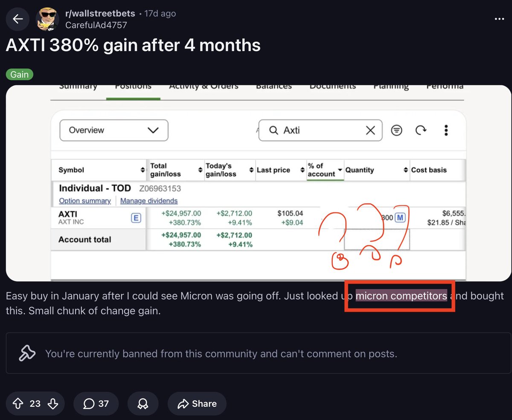Open the Option summary link

pos(84,201)
